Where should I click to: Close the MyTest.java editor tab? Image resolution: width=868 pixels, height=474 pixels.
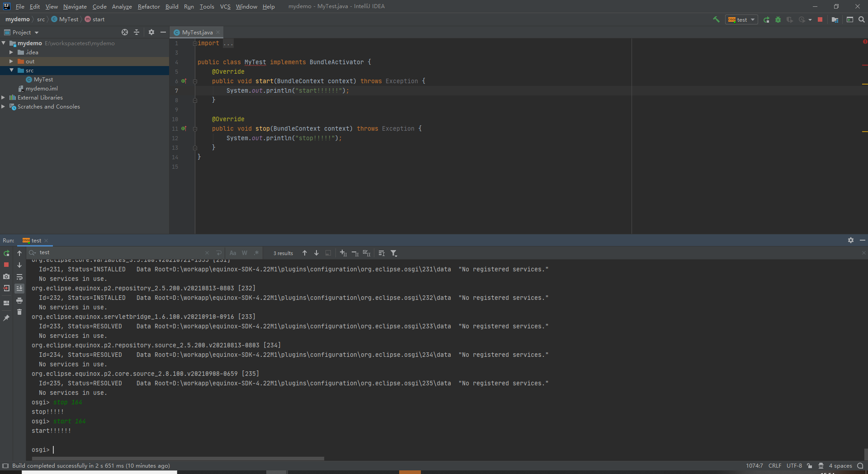(x=218, y=32)
